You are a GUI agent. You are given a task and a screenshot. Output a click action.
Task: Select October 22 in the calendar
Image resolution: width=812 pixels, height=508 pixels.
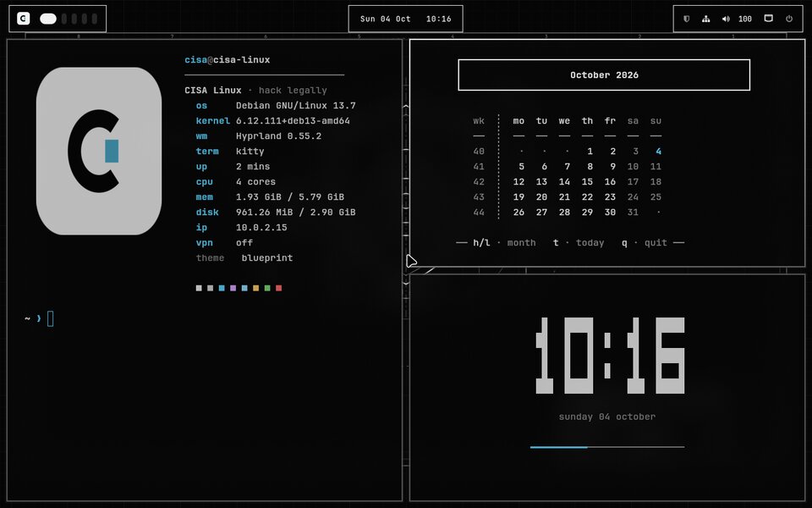coord(587,197)
